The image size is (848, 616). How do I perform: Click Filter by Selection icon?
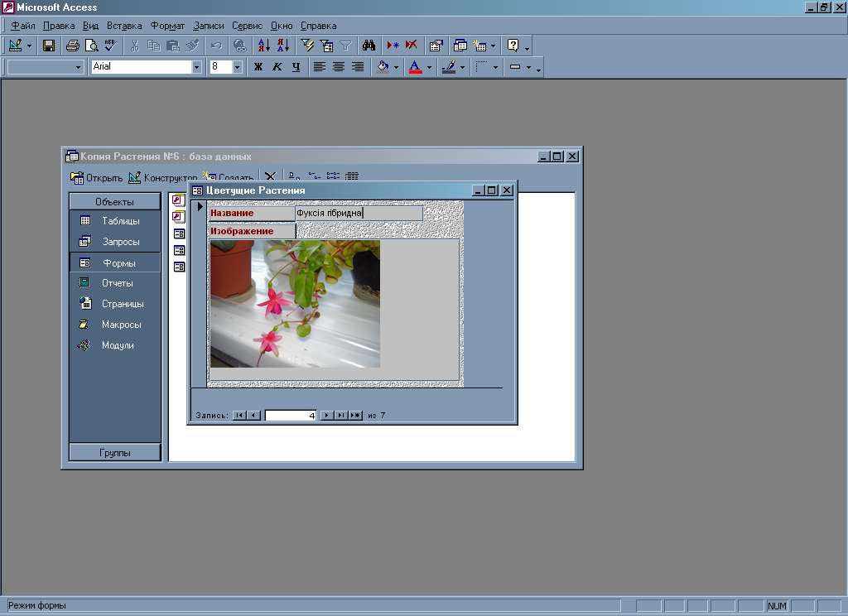(307, 46)
